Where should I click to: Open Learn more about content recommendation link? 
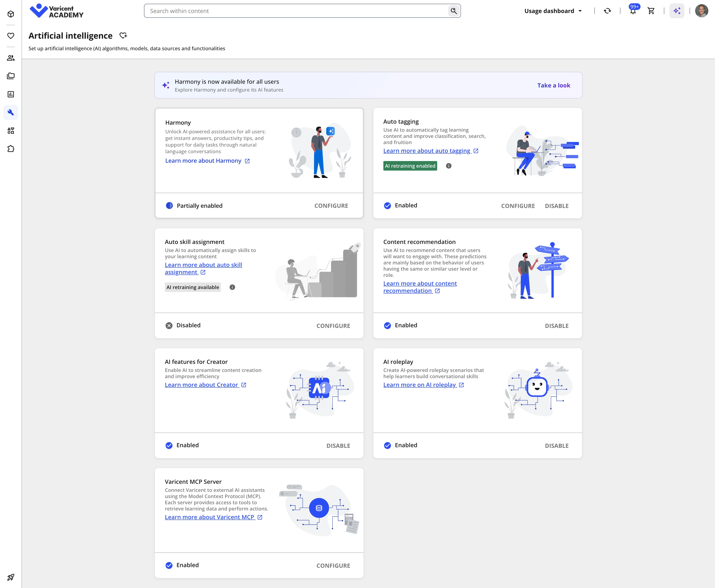420,287
